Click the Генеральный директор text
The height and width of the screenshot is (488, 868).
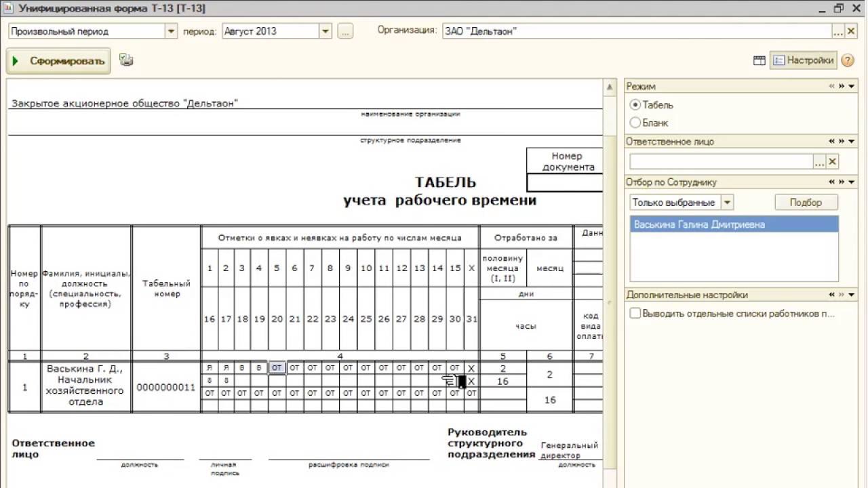(x=569, y=450)
